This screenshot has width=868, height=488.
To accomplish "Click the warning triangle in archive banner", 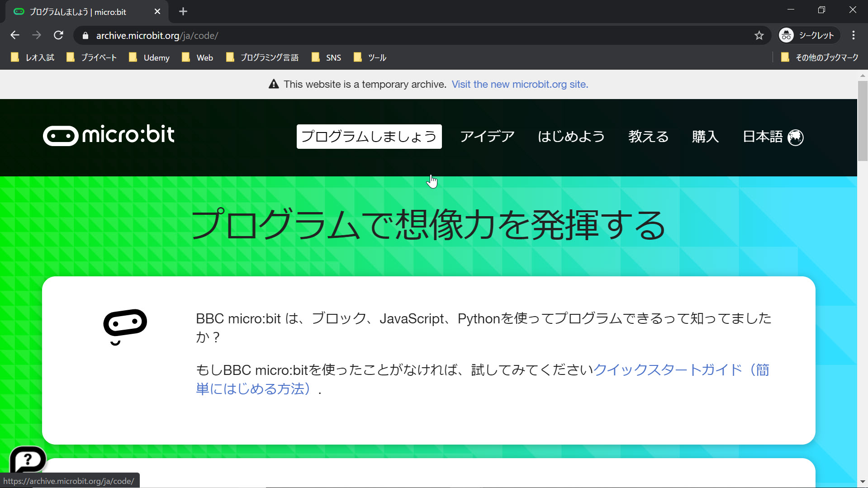I will pos(274,84).
